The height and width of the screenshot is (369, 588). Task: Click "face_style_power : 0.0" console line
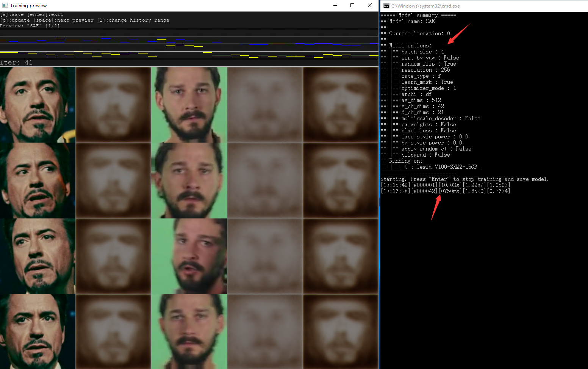pyautogui.click(x=435, y=137)
